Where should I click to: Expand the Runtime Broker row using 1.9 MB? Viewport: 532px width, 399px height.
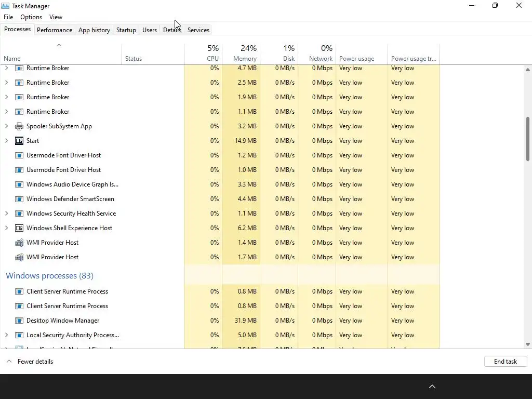[x=6, y=97]
